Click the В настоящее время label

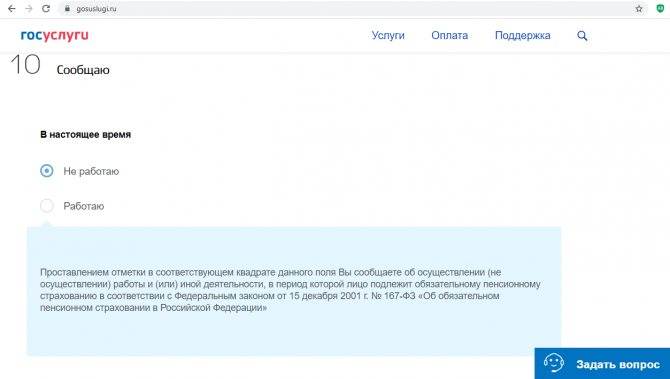[x=85, y=135]
